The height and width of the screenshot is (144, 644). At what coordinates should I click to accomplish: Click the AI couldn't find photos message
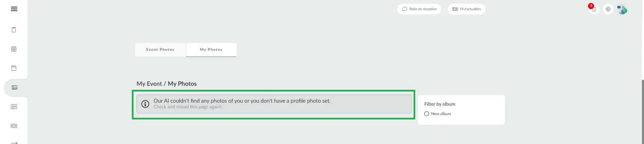[242, 101]
